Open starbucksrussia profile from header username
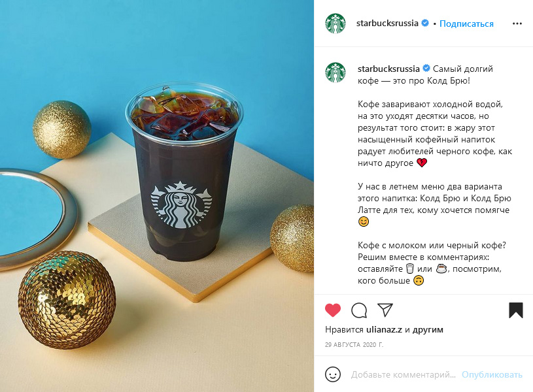Image resolution: width=533 pixels, height=392 pixels. pos(387,23)
